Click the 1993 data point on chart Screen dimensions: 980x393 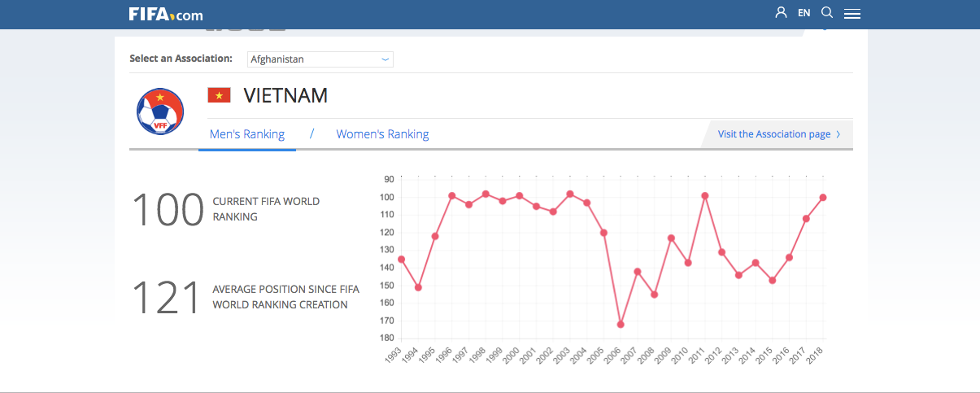401,259
